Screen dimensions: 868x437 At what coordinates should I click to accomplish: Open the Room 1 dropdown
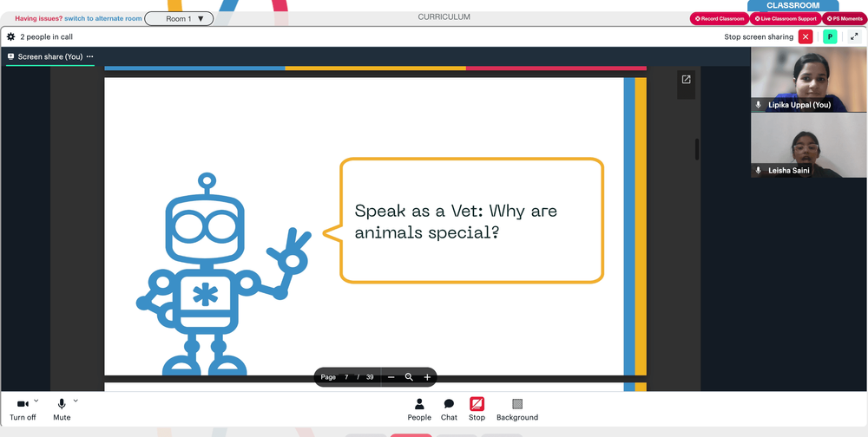coord(179,19)
